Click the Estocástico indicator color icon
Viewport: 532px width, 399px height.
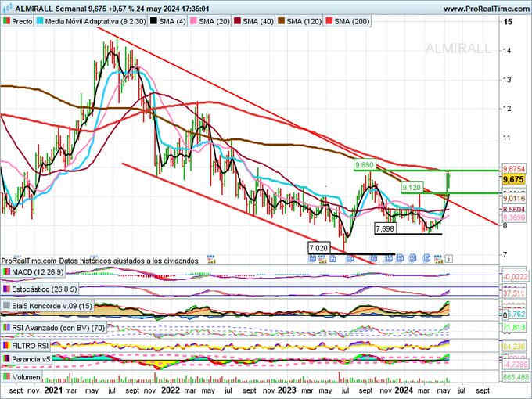click(6, 289)
